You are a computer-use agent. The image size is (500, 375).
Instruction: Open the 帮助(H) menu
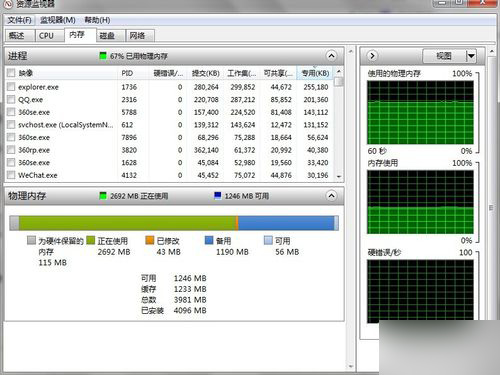point(97,20)
